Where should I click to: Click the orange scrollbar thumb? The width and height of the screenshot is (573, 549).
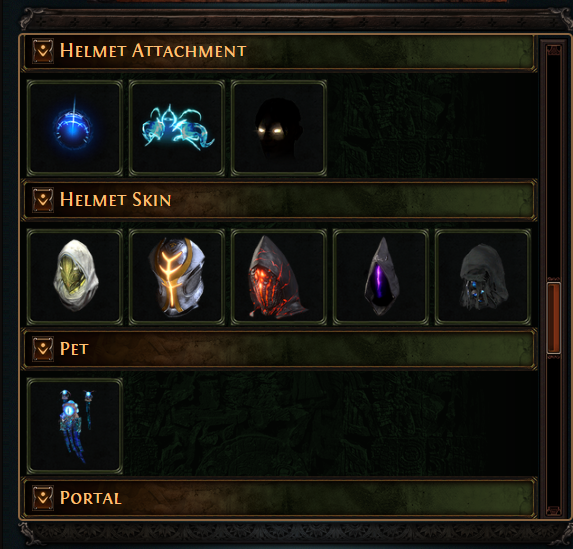(x=554, y=317)
